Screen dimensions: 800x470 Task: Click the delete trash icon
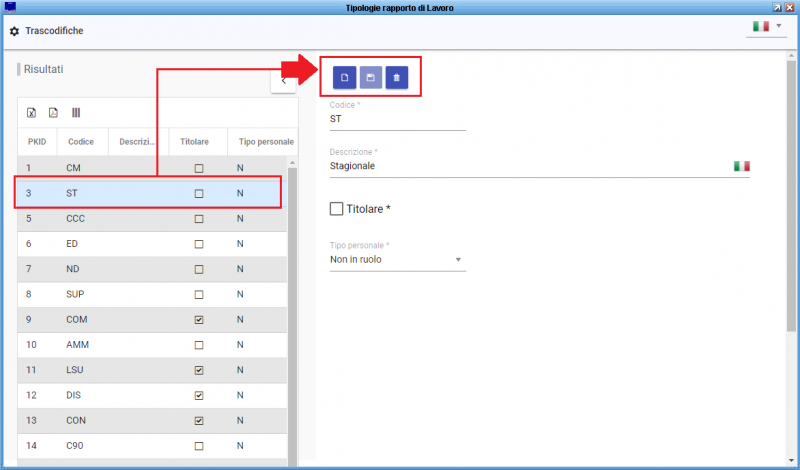tap(396, 78)
